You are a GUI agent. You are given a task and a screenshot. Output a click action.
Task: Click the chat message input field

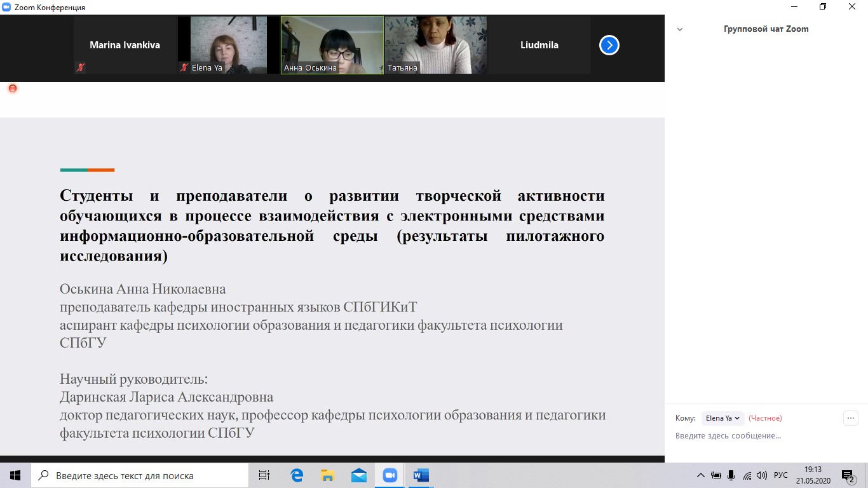click(x=766, y=436)
